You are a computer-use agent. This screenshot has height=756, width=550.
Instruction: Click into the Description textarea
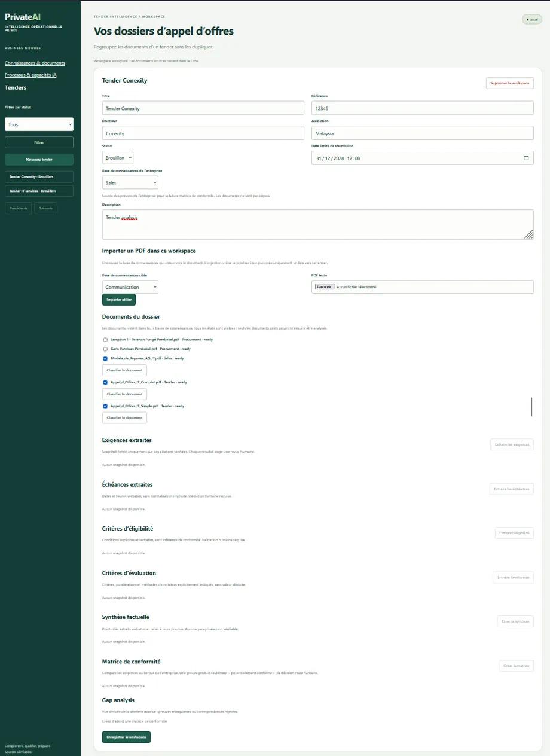coord(318,224)
